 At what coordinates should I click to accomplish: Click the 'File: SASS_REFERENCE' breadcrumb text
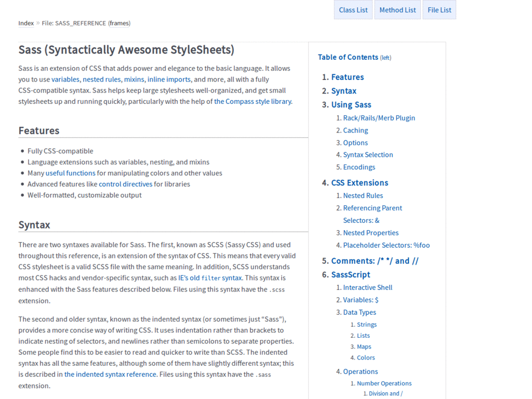click(74, 23)
